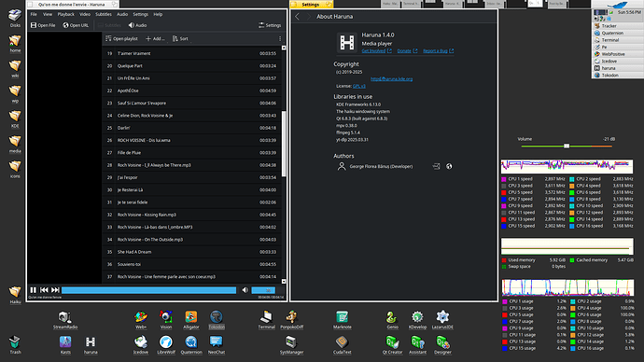Image resolution: width=644 pixels, height=362 pixels.
Task: Open the Trash icon
Action: (x=15, y=344)
